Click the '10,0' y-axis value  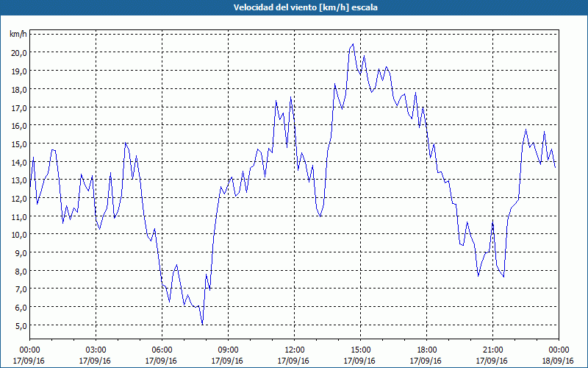[x=19, y=235]
